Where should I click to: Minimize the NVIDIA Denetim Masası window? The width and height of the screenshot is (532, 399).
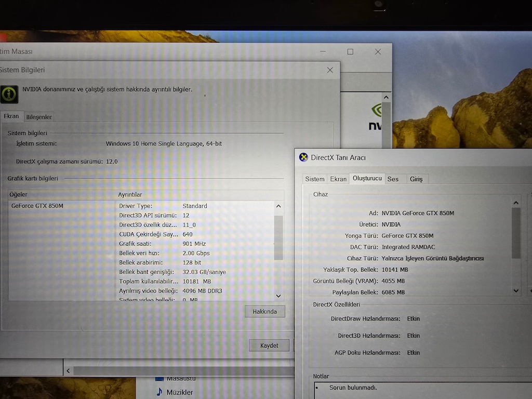(323, 51)
